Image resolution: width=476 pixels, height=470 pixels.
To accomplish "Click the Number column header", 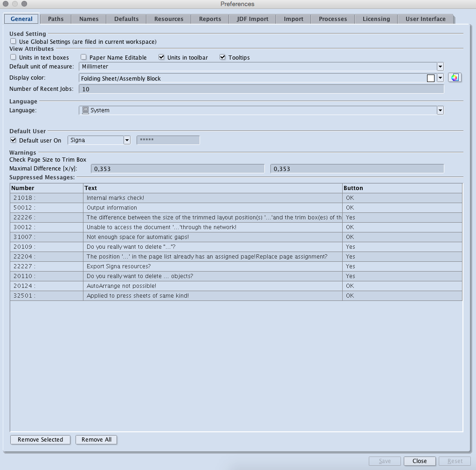I will coord(47,188).
